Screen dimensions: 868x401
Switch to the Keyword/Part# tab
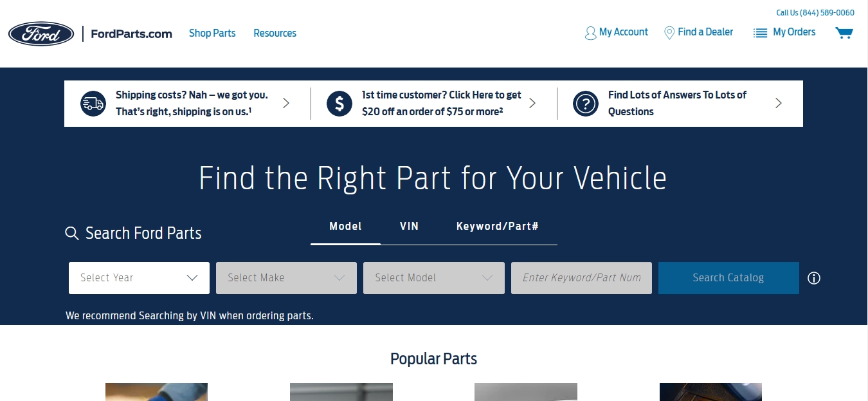[498, 227]
